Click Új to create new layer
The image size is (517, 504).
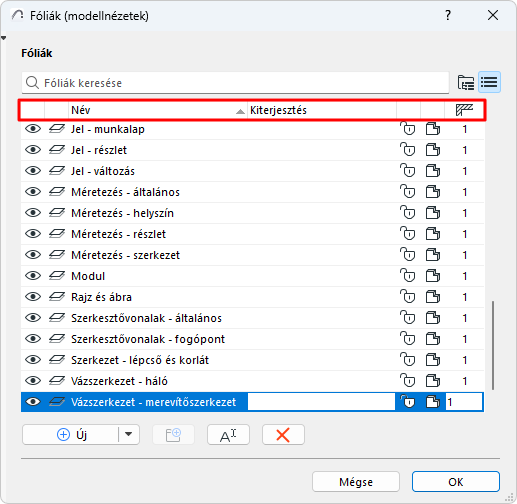click(71, 434)
